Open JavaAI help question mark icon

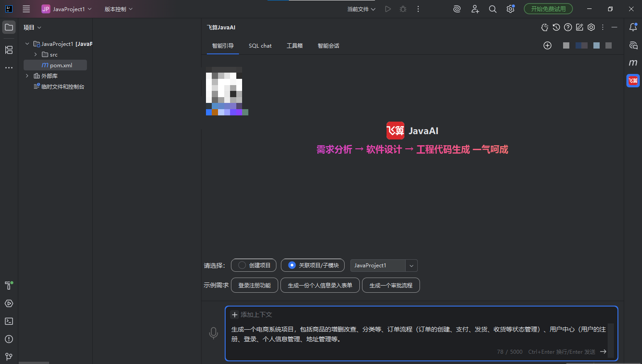[x=568, y=27]
